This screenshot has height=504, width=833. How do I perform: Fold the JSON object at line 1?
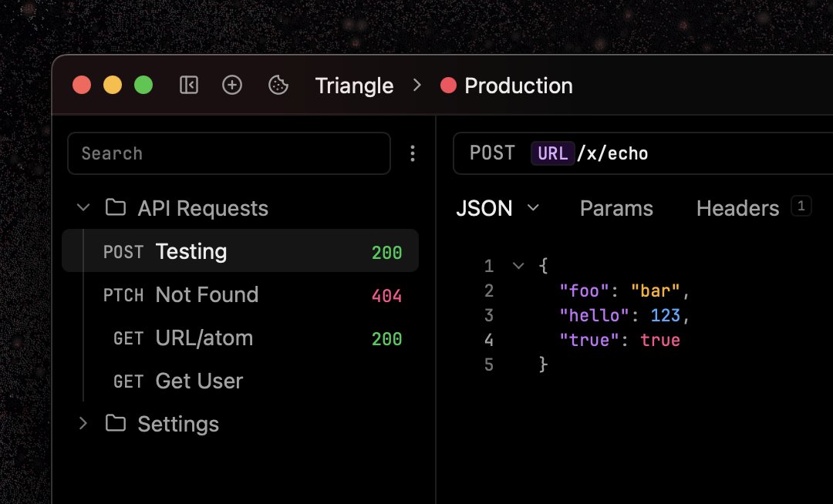pos(518,266)
